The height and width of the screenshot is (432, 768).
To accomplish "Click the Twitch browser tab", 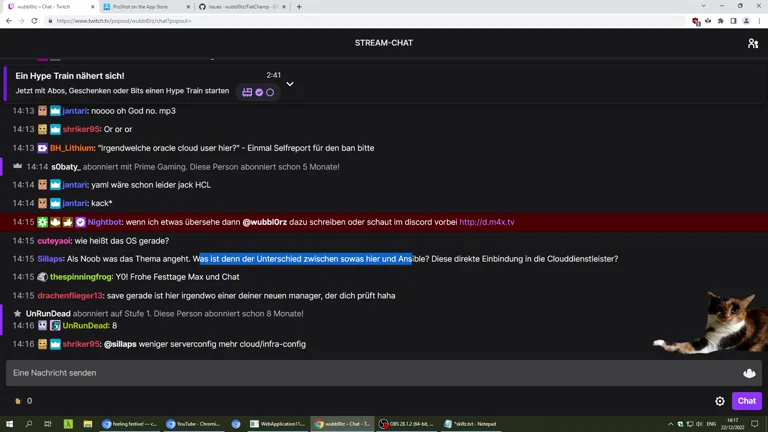I will point(49,7).
